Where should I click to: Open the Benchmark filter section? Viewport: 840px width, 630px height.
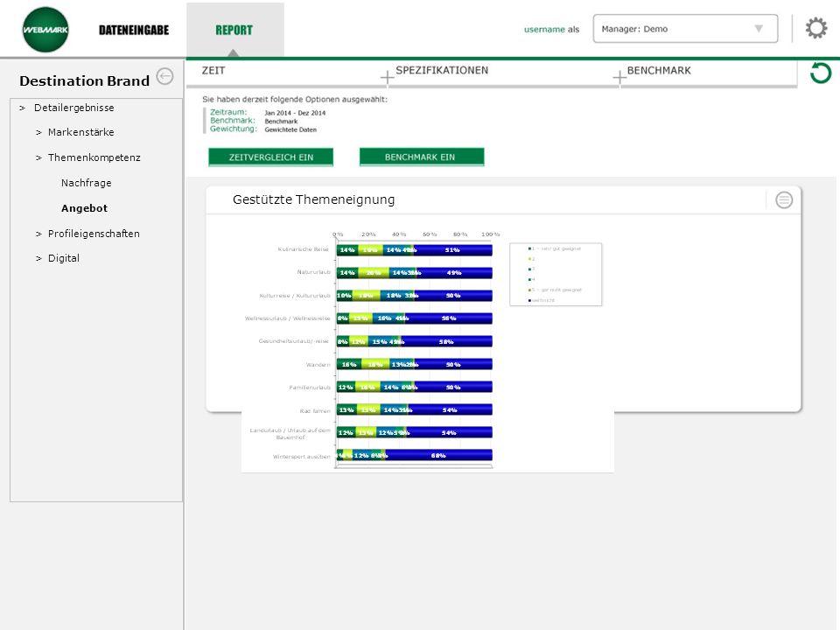point(659,70)
